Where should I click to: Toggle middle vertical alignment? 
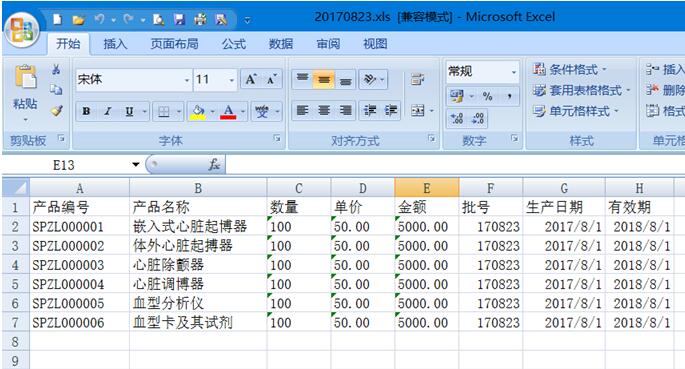pyautogui.click(x=323, y=79)
